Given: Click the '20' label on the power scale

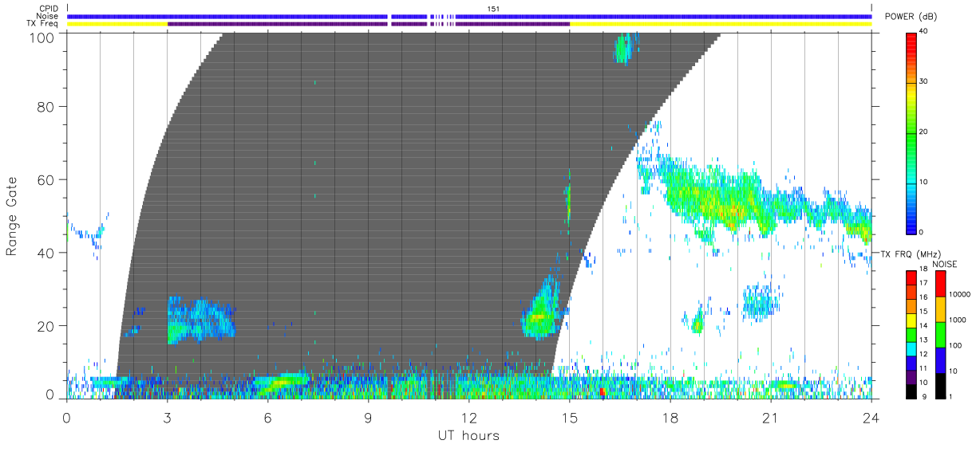Looking at the screenshot, I should tap(924, 132).
